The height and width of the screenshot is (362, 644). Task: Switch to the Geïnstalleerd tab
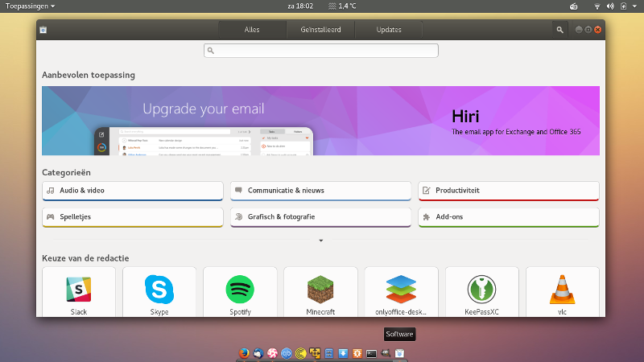pos(320,30)
